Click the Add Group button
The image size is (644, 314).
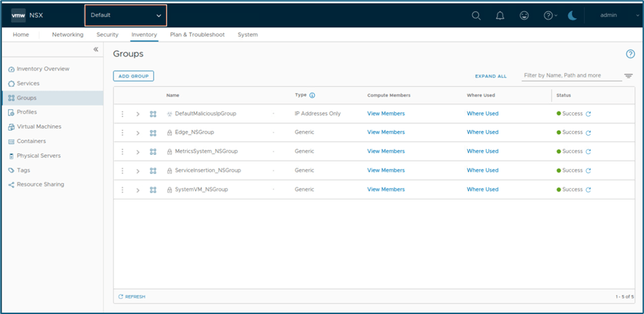(134, 76)
